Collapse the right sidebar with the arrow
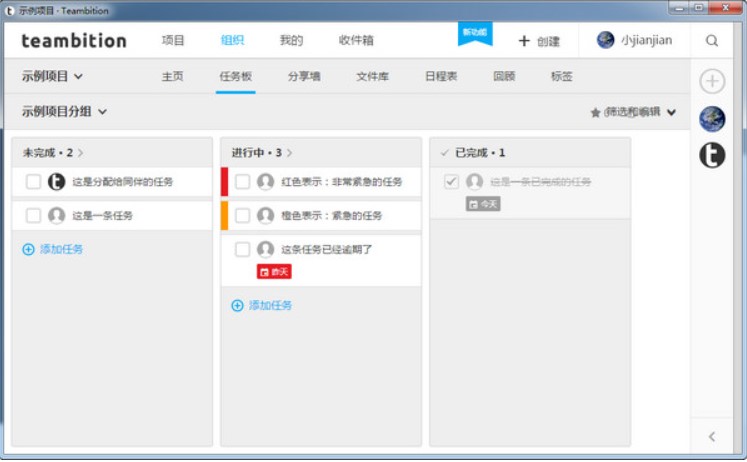This screenshot has height=462, width=747. click(712, 436)
